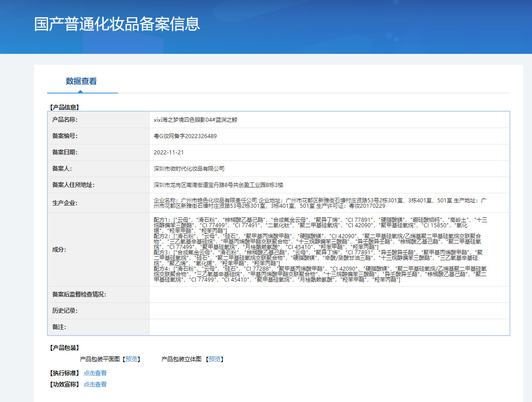532x402 pixels.
Task: Select company name 深圳市微时代化妆品有限公司
Action: tap(189, 169)
